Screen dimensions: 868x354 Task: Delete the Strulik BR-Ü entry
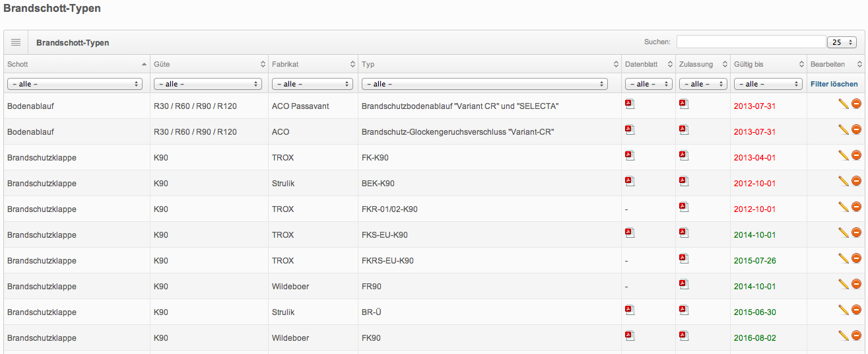[856, 310]
